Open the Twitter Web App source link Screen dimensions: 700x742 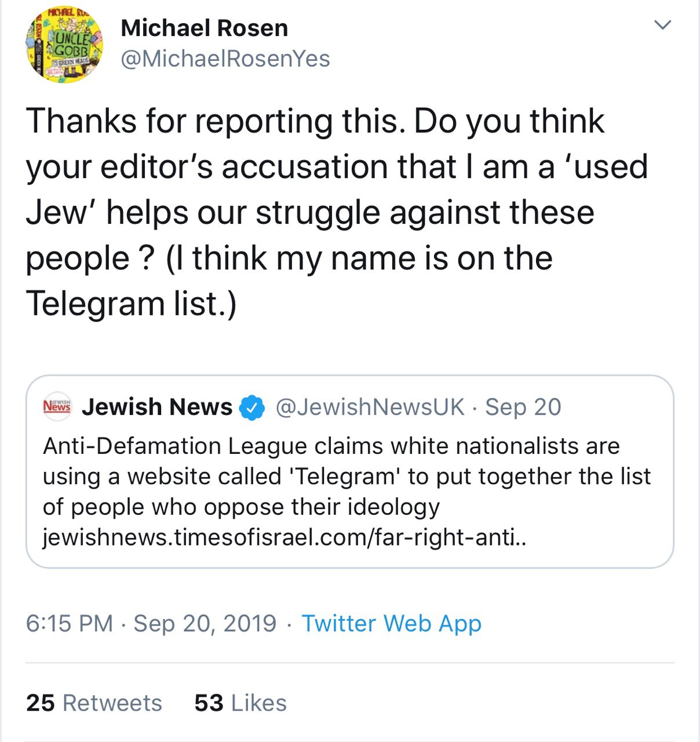392,623
